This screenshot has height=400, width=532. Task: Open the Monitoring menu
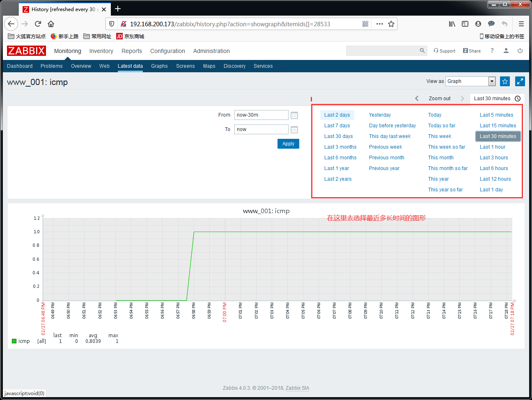[x=68, y=51]
